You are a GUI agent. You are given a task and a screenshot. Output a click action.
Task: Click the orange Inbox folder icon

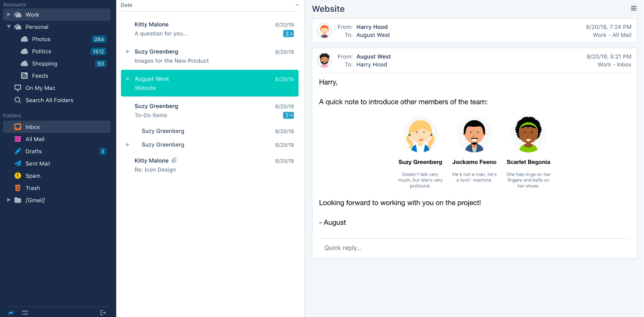18,127
